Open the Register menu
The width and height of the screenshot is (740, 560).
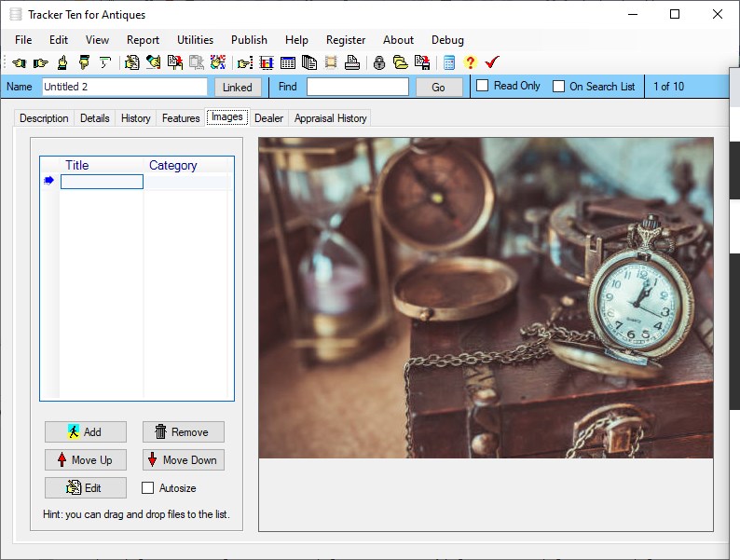pyautogui.click(x=346, y=40)
